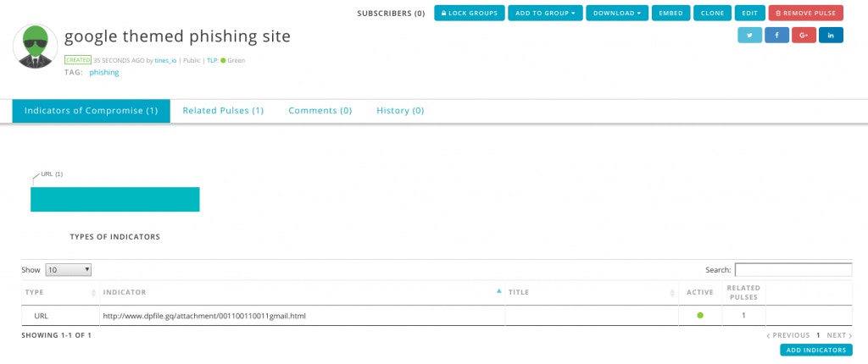Viewport: 868px width, 364px height.
Task: Focus the indicator Search field
Action: coord(793,270)
